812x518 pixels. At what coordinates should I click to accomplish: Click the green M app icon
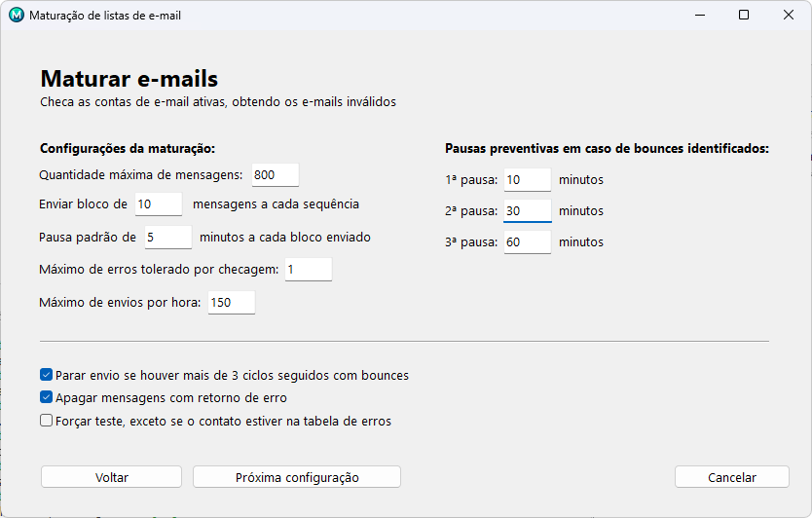(17, 16)
